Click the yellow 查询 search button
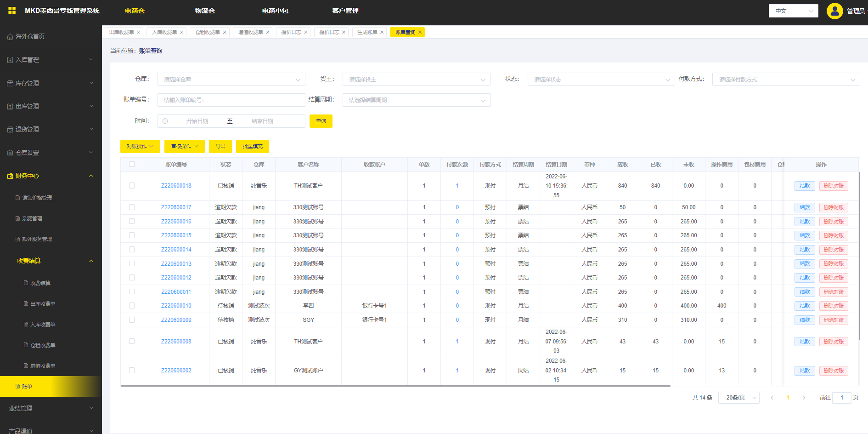Screen dimensions: 868x434 pyautogui.click(x=321, y=121)
